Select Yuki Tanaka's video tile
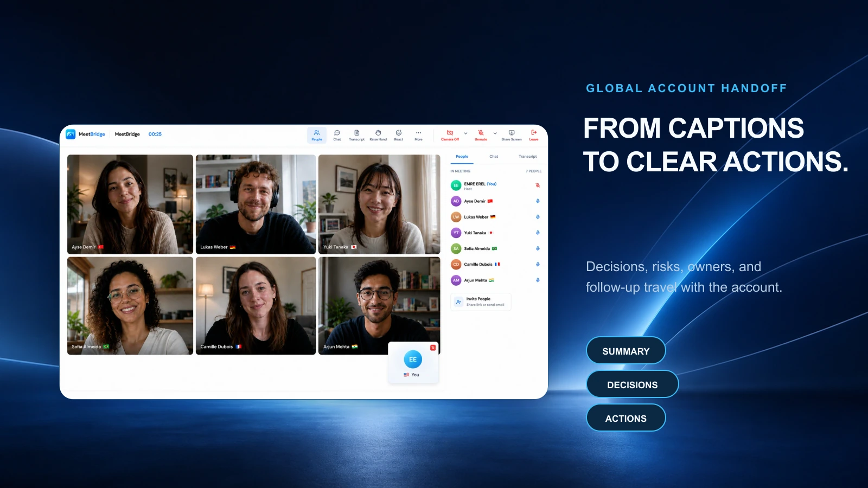This screenshot has width=868, height=488. pos(379,204)
